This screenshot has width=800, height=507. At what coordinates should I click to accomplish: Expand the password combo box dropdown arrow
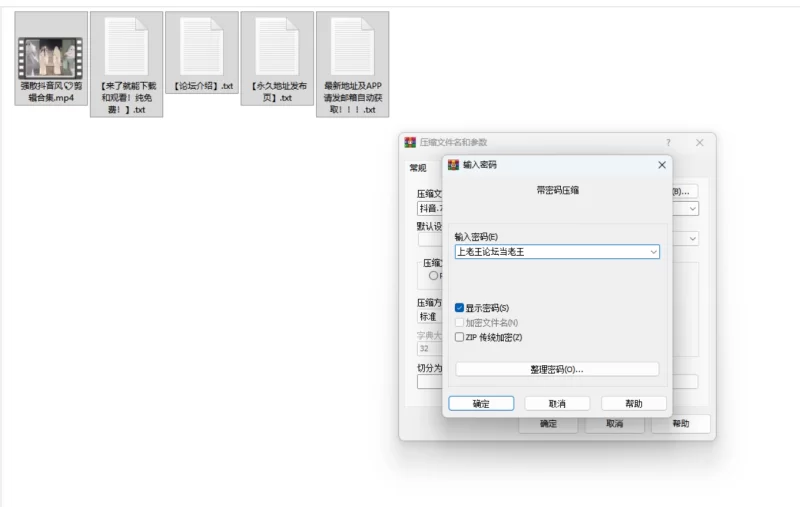click(653, 252)
